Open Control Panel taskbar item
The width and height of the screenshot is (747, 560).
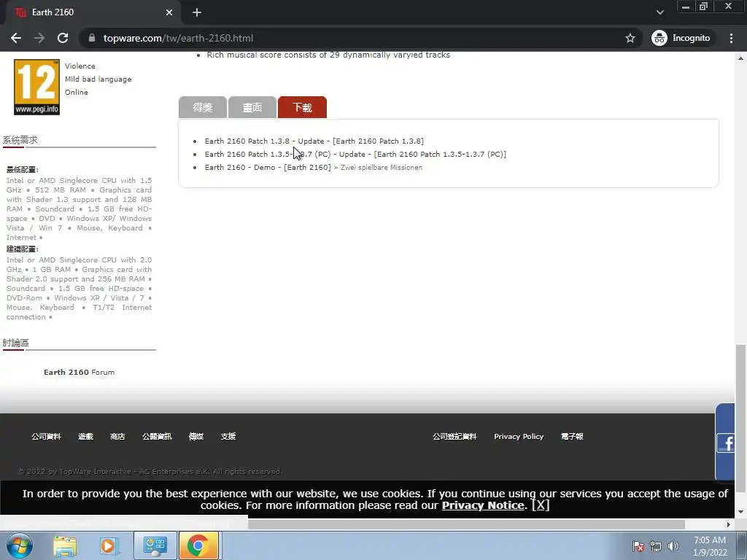(155, 545)
